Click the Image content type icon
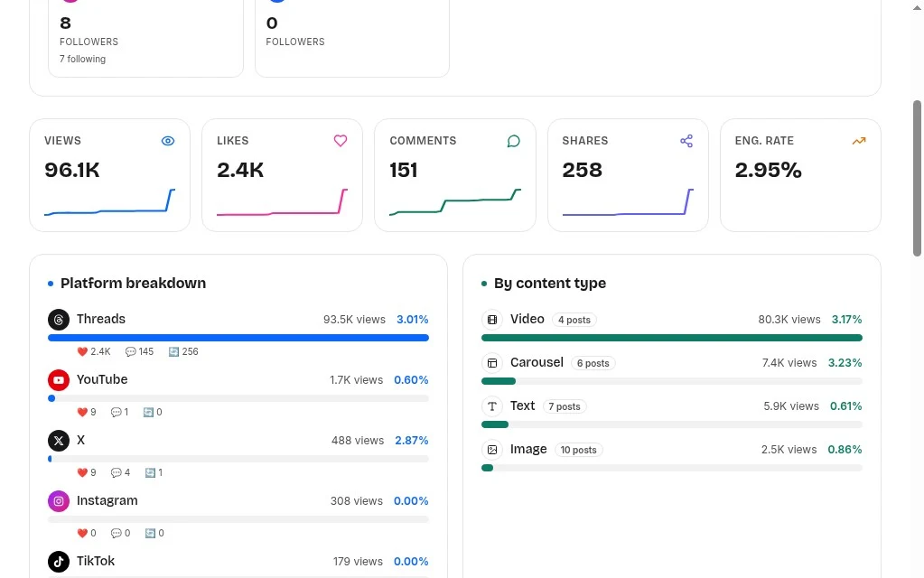Viewport: 924px width, 578px height. (492, 450)
